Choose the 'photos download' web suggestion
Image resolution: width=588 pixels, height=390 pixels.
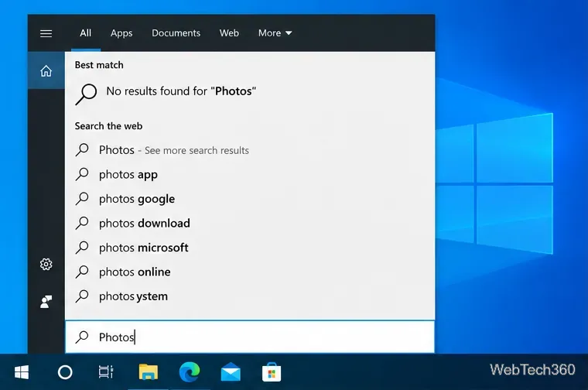[250, 223]
